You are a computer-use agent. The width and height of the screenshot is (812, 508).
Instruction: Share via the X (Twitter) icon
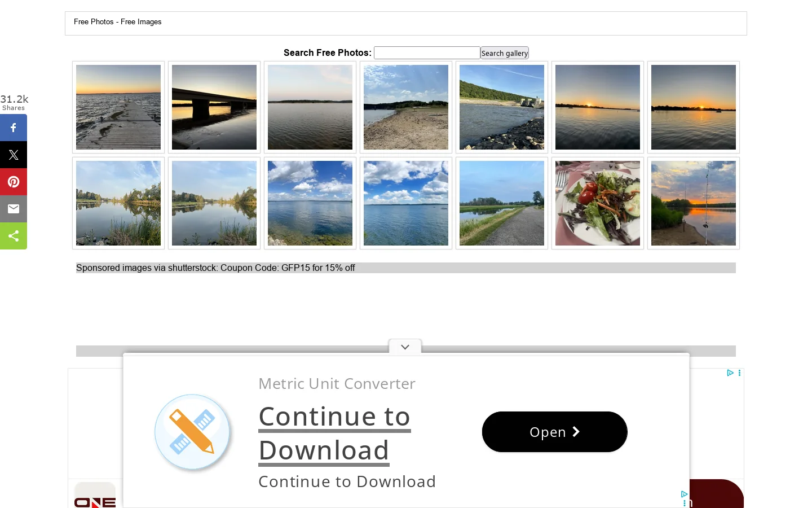[14, 155]
